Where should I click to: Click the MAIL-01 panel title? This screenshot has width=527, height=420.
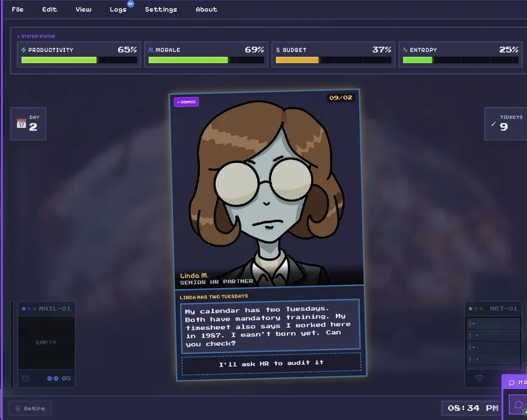(55, 308)
